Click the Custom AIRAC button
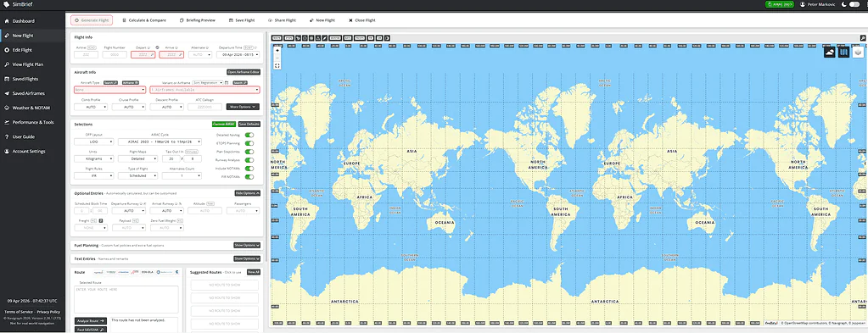868x333 pixels. point(224,125)
